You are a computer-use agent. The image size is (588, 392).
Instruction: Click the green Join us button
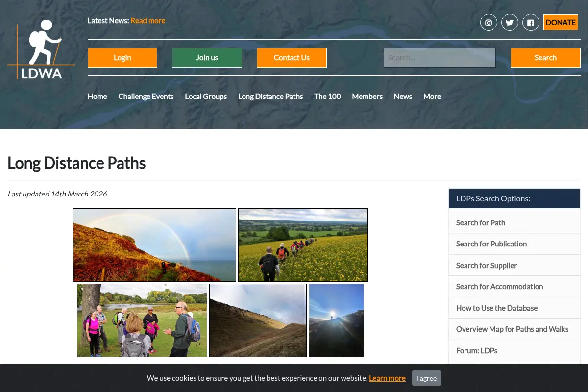(x=207, y=58)
